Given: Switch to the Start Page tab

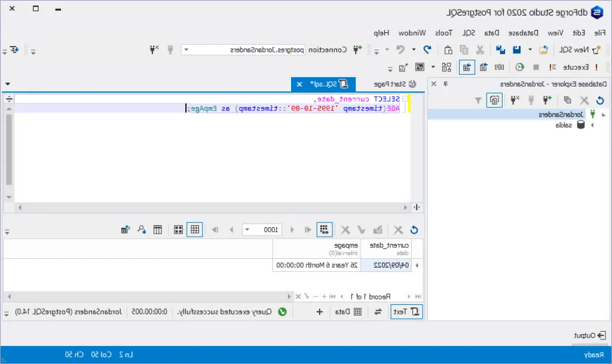Looking at the screenshot, I should 394,84.
